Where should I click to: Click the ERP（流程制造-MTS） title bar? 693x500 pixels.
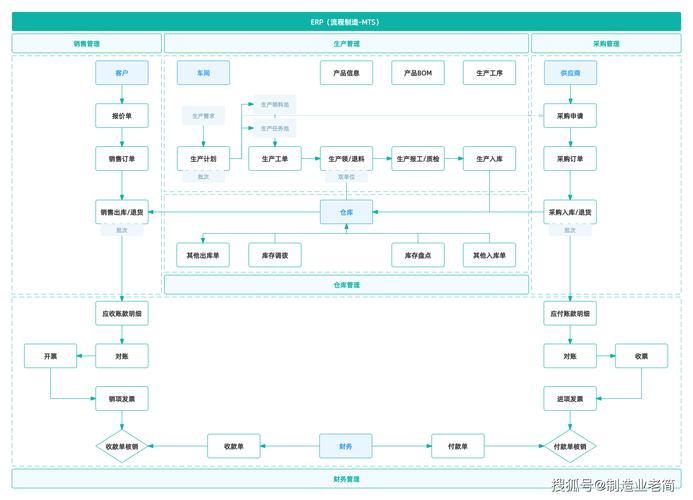[346, 21]
